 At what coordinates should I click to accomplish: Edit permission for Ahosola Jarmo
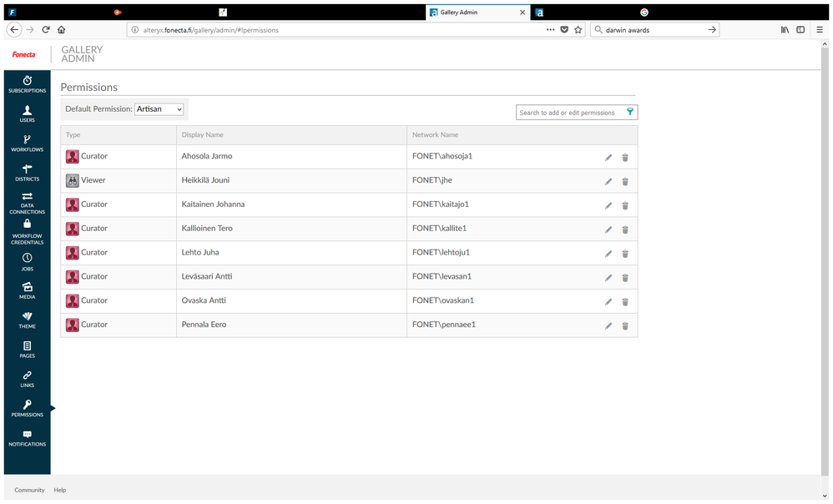coord(608,158)
